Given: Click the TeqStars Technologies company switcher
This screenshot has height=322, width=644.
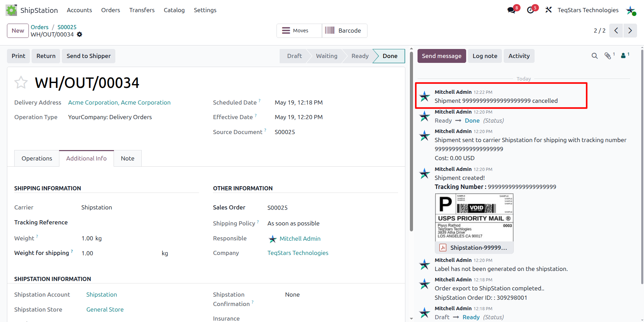Looking at the screenshot, I should (588, 10).
